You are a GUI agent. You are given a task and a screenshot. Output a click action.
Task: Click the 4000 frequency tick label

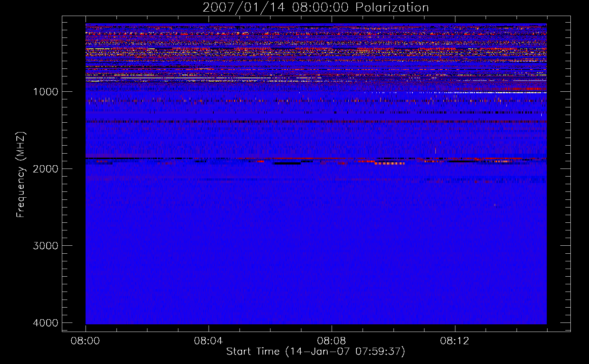[x=46, y=323]
